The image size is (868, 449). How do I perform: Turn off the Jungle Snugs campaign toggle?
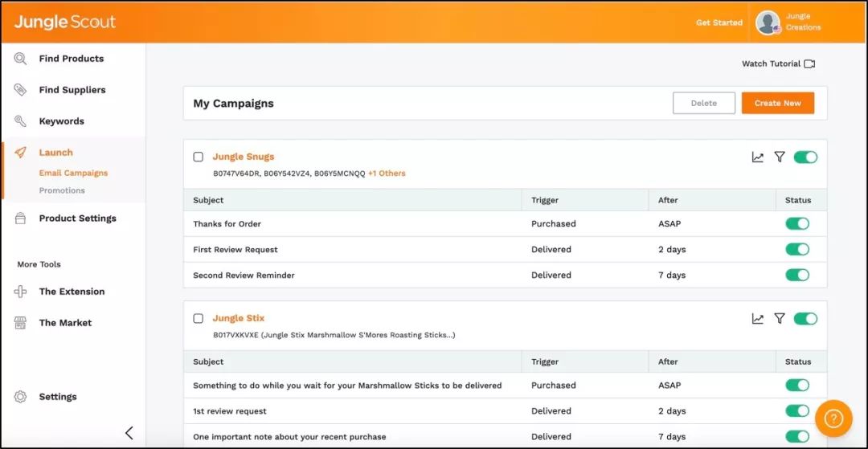pyautogui.click(x=805, y=157)
